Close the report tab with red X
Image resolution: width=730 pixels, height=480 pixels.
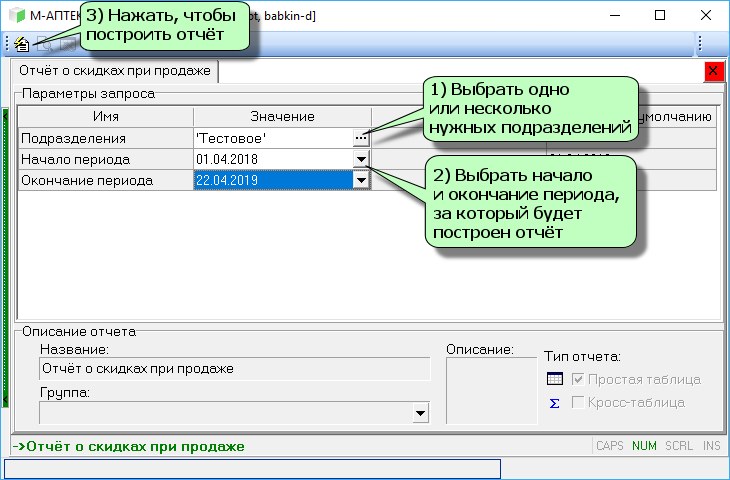pos(714,71)
